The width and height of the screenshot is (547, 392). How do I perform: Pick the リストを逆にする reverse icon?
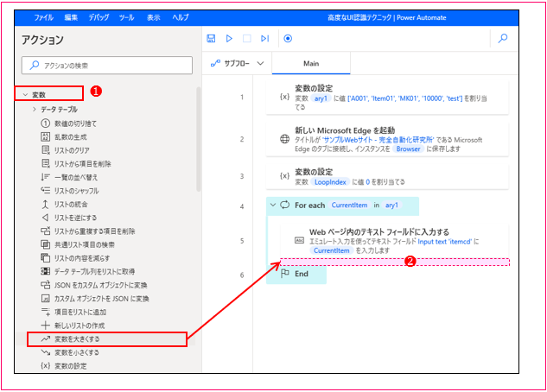click(45, 218)
